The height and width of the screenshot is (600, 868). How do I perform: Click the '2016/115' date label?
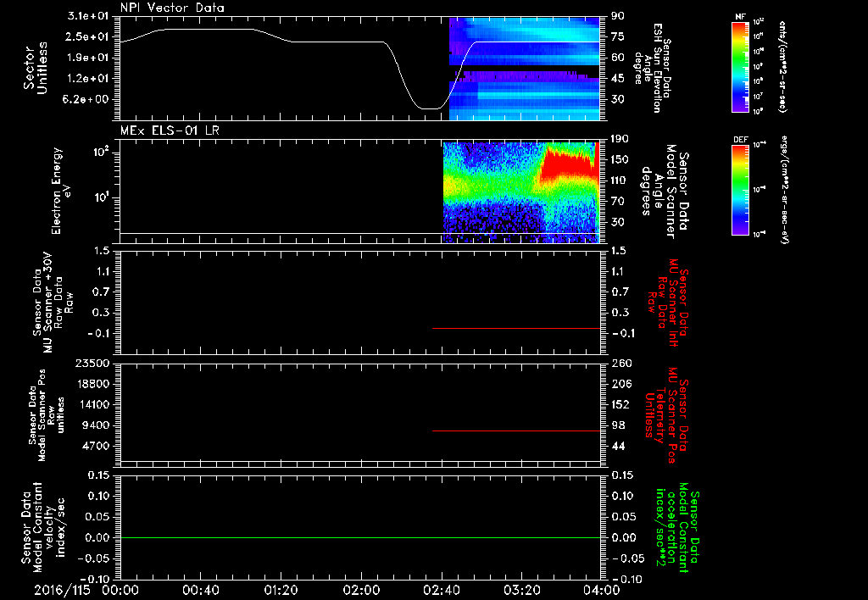click(x=62, y=590)
